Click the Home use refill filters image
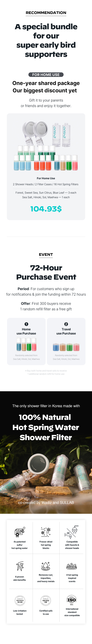Viewport: 92px width, 644px height. tap(26, 344)
